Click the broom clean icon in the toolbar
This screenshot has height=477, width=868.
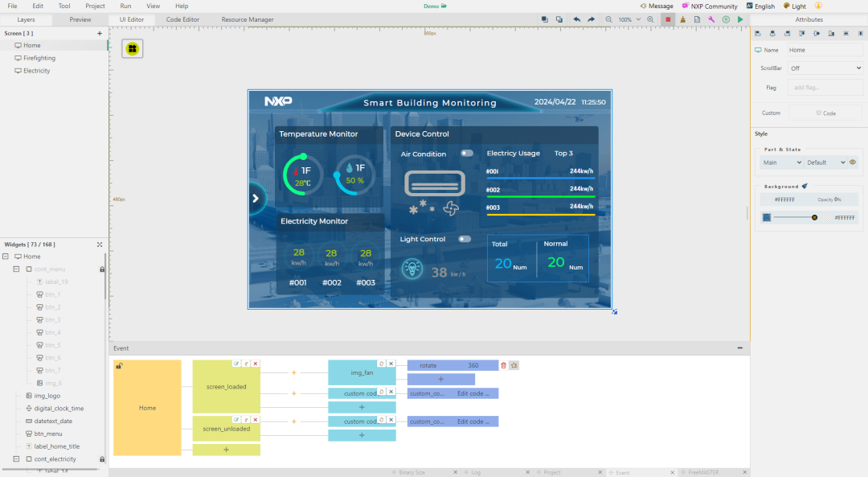682,19
